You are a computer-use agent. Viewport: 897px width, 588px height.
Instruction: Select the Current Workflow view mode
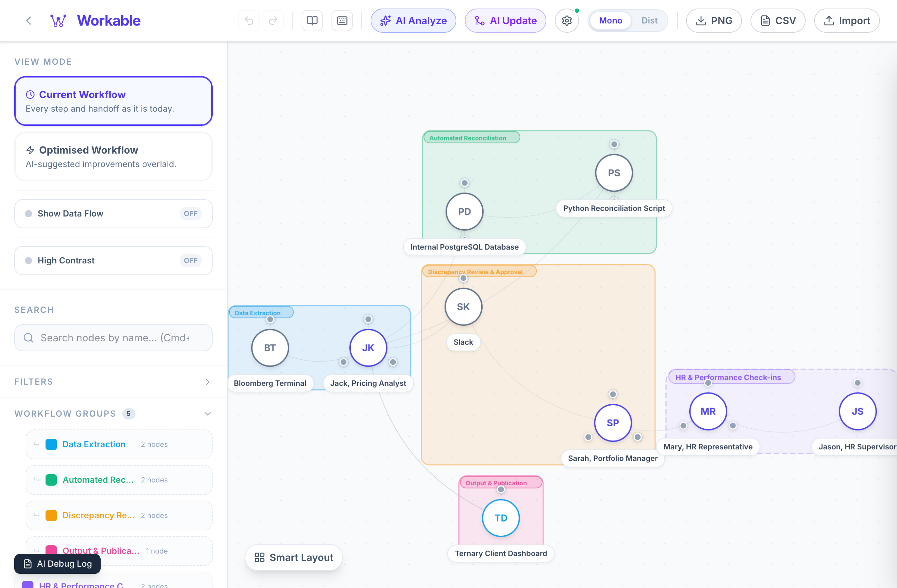point(113,101)
